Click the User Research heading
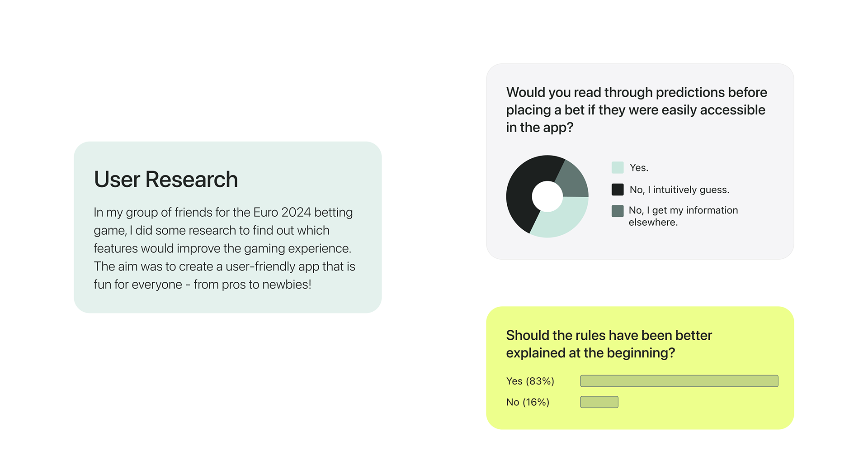The width and height of the screenshot is (868, 456). 166,180
